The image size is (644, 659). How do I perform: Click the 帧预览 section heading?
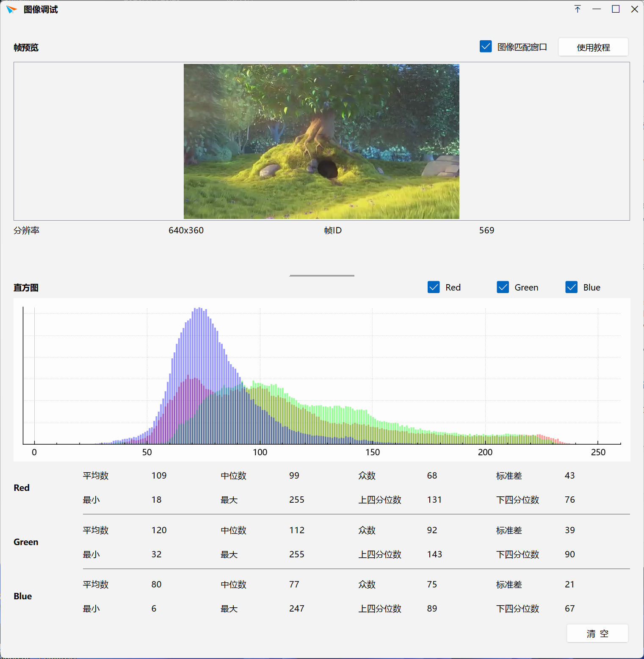(26, 47)
